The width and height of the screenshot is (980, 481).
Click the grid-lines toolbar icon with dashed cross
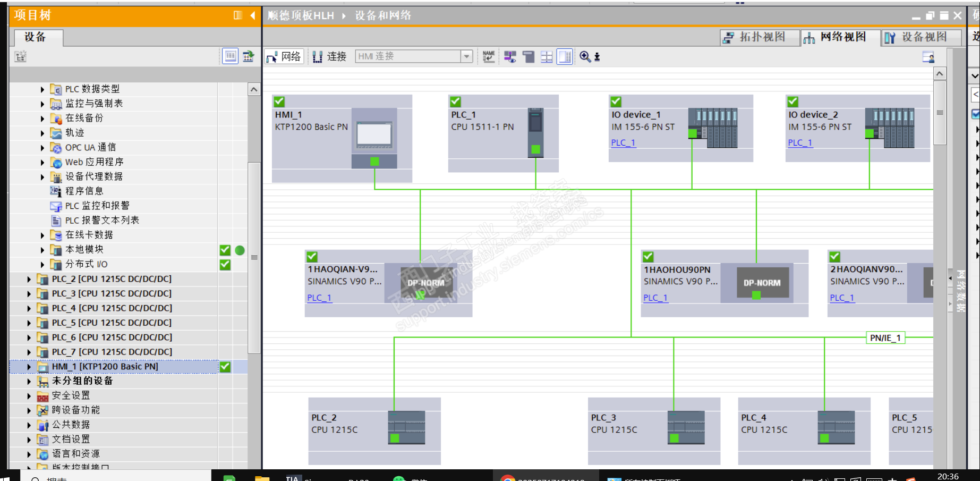[547, 56]
